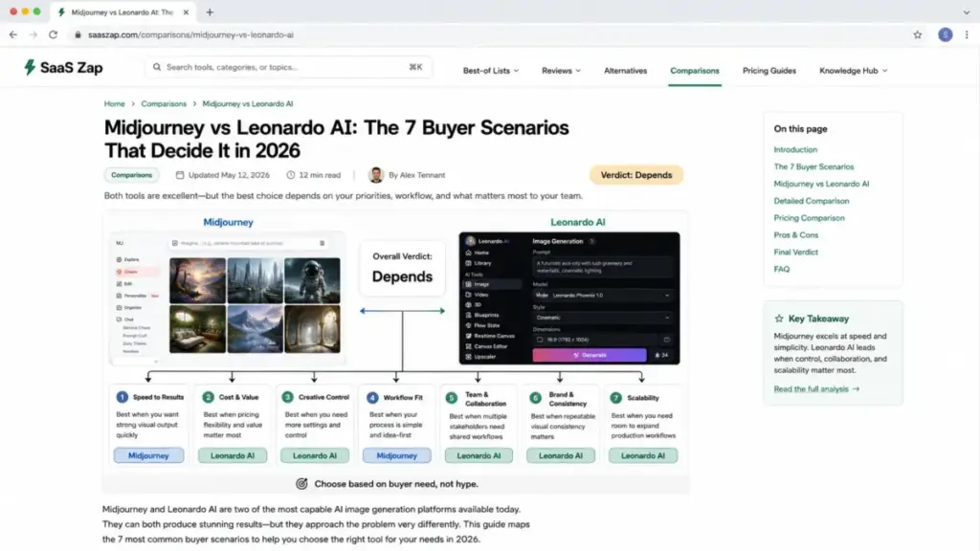Click the clock icon beside 12 min read
The height and width of the screenshot is (551, 980).
point(291,175)
